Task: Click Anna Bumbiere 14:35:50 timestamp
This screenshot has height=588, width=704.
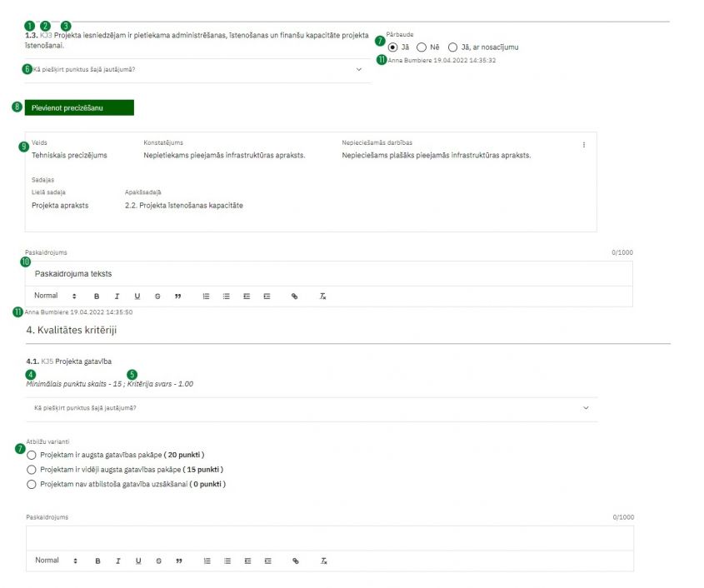Action: pos(78,312)
